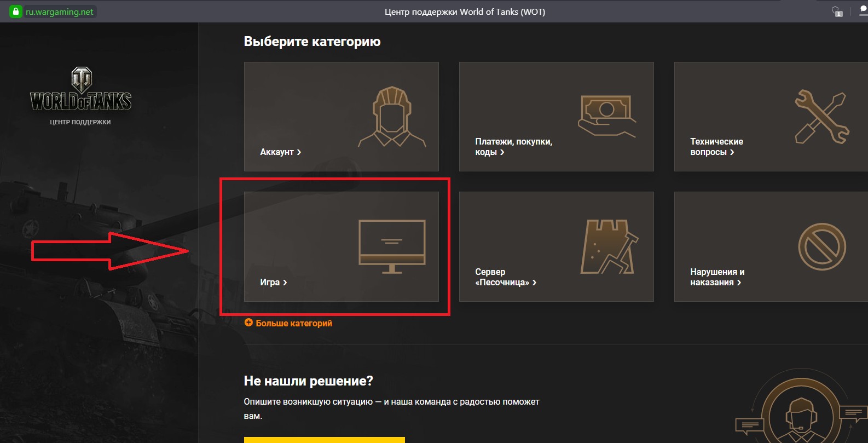
Task: Click the green padlock icon in address bar
Action: click(16, 11)
